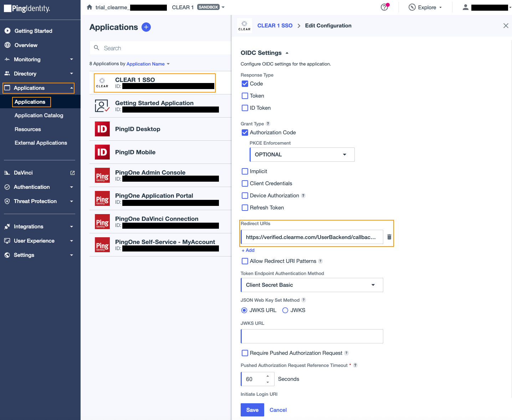This screenshot has height=420, width=512.
Task: Enable the Refresh Token grant type
Action: coord(245,208)
